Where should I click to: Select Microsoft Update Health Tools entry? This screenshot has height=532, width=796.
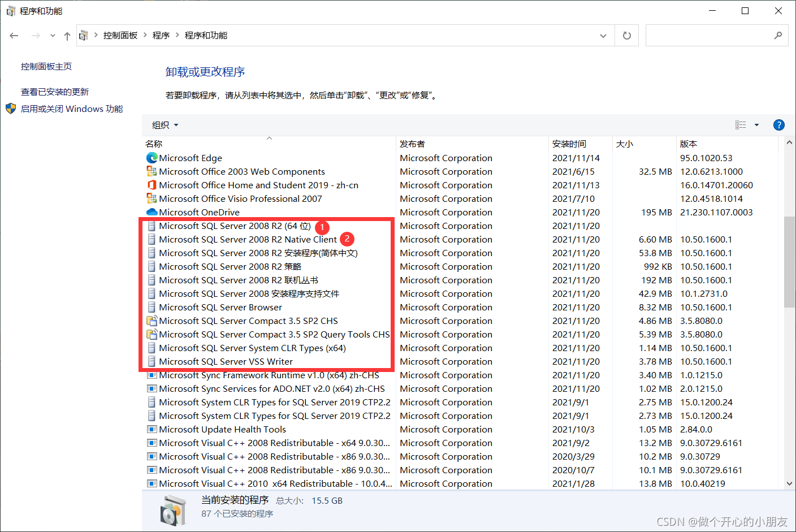coord(222,429)
